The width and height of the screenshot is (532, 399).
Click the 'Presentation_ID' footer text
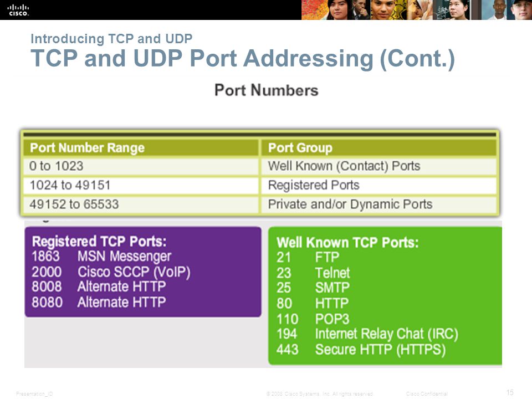coord(34,394)
